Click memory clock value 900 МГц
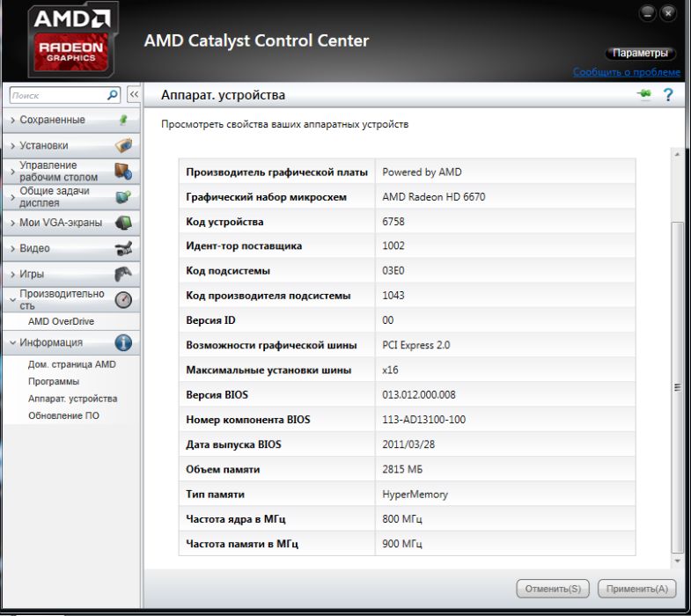The height and width of the screenshot is (616, 691). [402, 544]
